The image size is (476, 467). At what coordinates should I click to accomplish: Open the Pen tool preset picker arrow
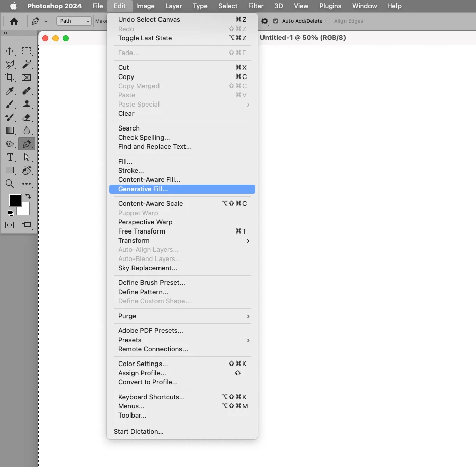pos(46,21)
